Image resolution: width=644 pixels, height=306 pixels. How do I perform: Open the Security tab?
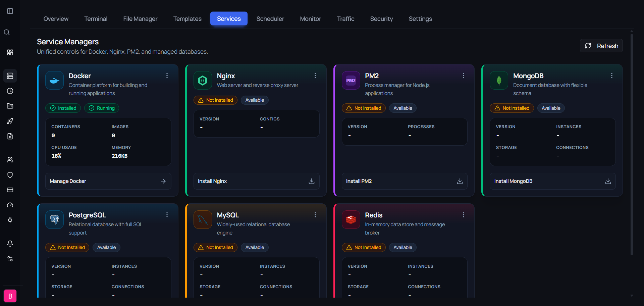[x=381, y=19]
